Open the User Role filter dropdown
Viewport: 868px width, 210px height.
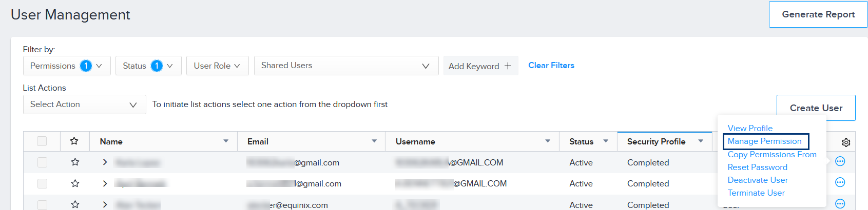tap(217, 66)
